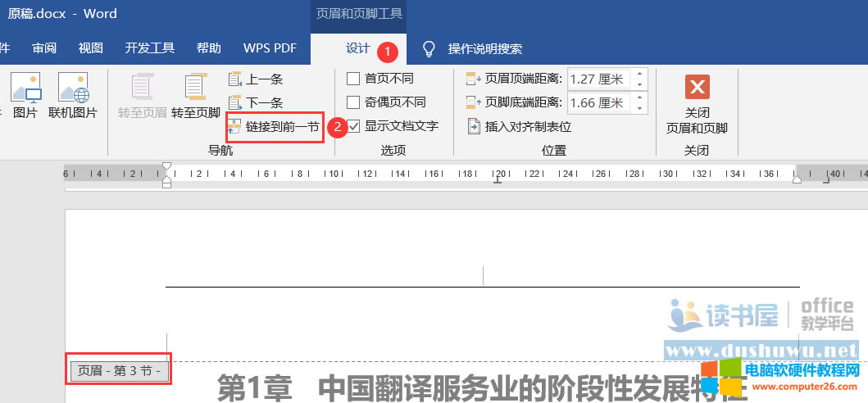
Task: Click Go to Footer (转至页脚) icon
Action: pyautogui.click(x=195, y=95)
